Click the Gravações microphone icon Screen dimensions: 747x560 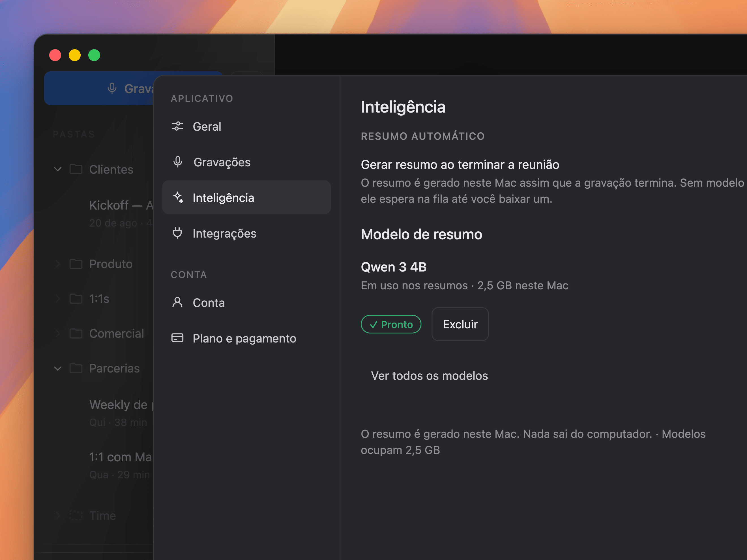178,162
